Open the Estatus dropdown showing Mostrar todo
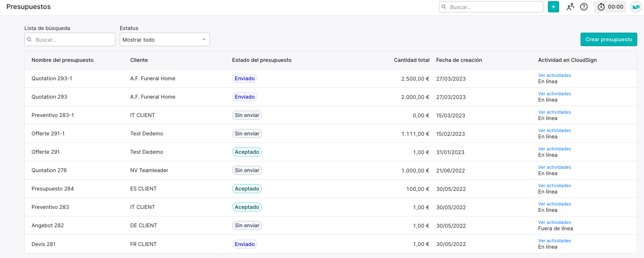644x258 pixels. click(x=164, y=39)
